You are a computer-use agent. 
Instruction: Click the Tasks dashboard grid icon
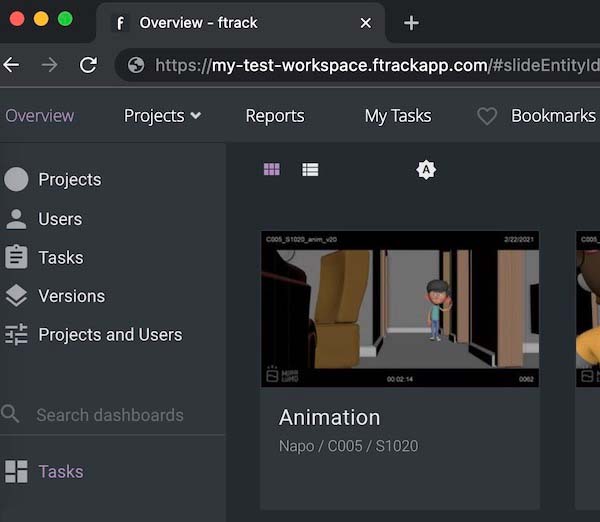pyautogui.click(x=16, y=472)
